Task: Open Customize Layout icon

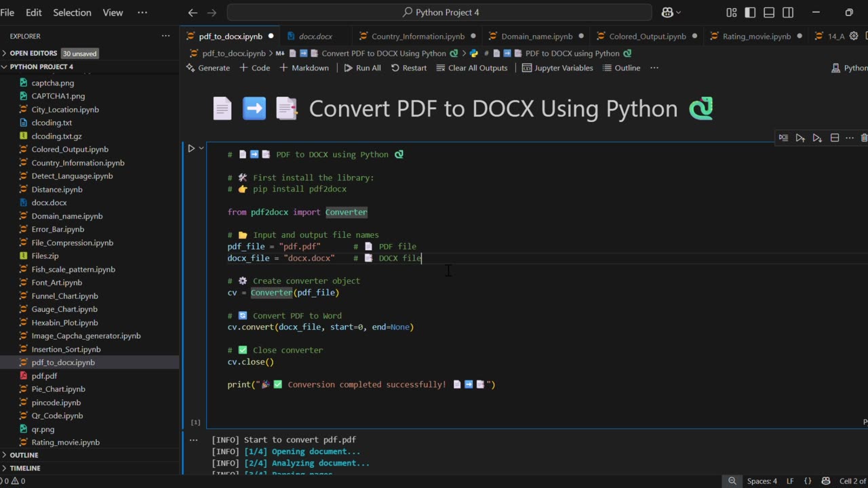Action: click(x=731, y=12)
